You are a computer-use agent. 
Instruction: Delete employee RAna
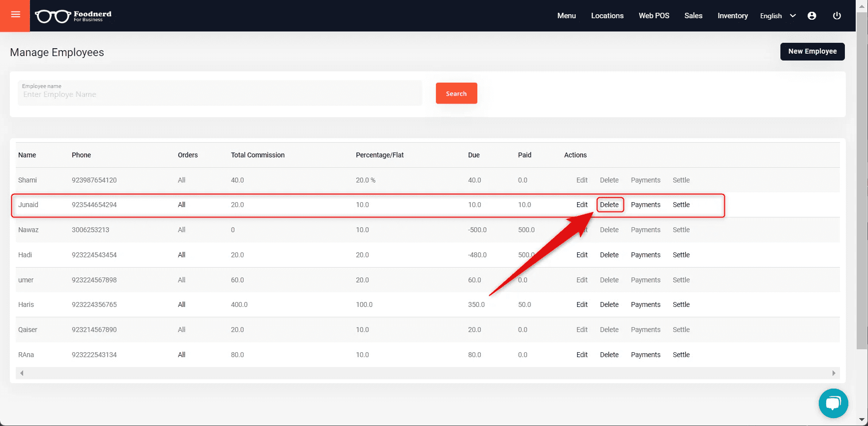(609, 355)
